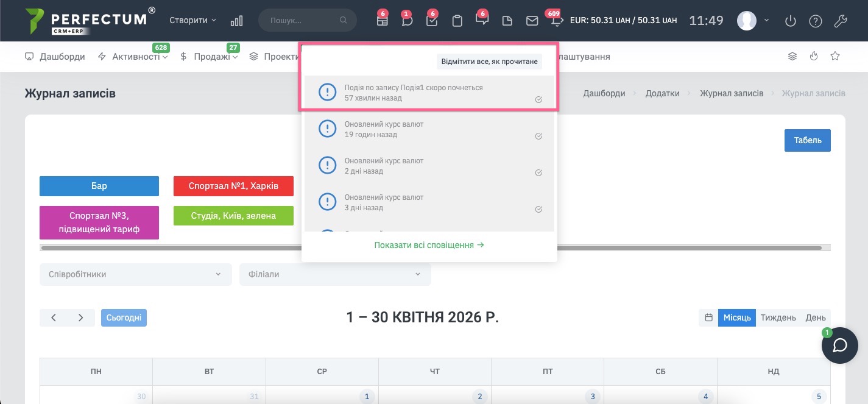Open the clipboard icon in top bar
868x404 pixels.
pos(457,21)
